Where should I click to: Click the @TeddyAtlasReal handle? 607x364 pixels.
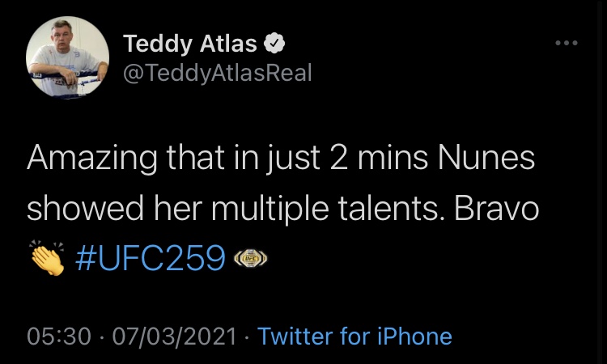pyautogui.click(x=217, y=73)
